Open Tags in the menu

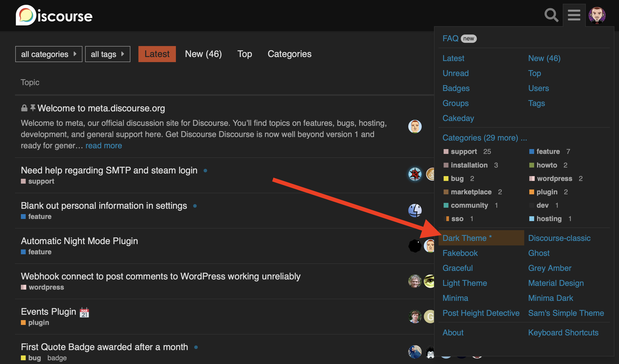coord(537,103)
